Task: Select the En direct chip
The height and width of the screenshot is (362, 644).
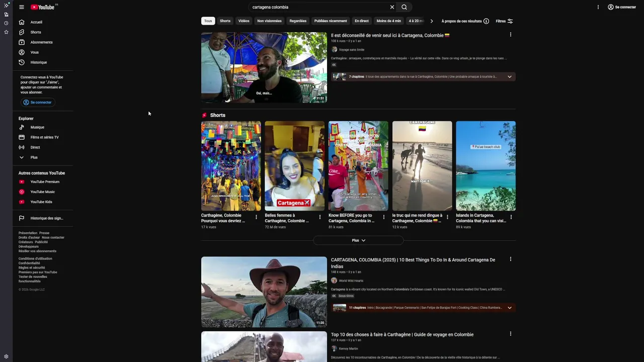Action: click(361, 21)
